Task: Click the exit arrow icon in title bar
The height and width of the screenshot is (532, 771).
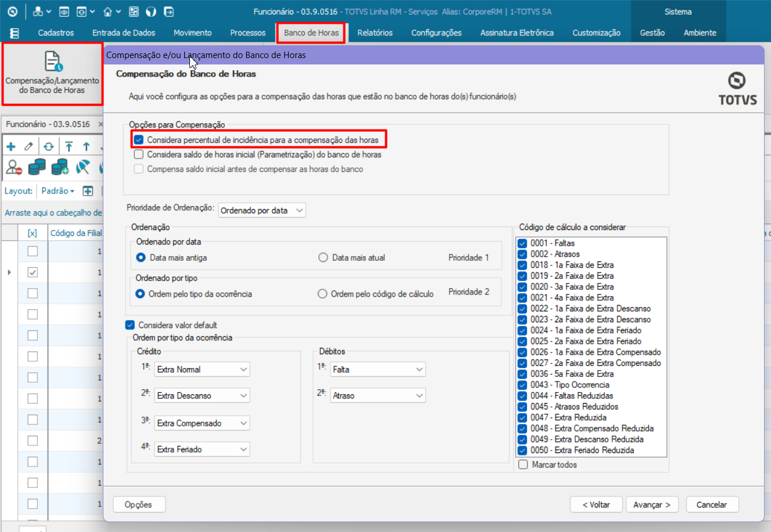Action: [168, 12]
